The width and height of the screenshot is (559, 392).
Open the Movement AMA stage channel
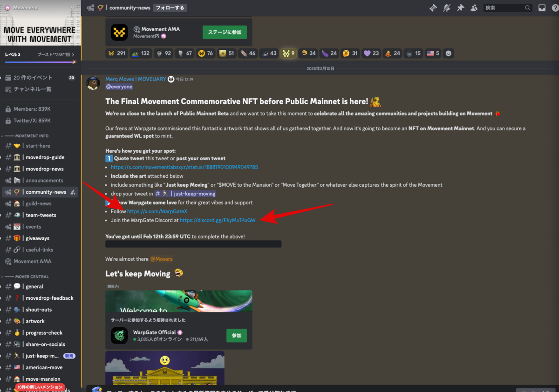(40, 262)
